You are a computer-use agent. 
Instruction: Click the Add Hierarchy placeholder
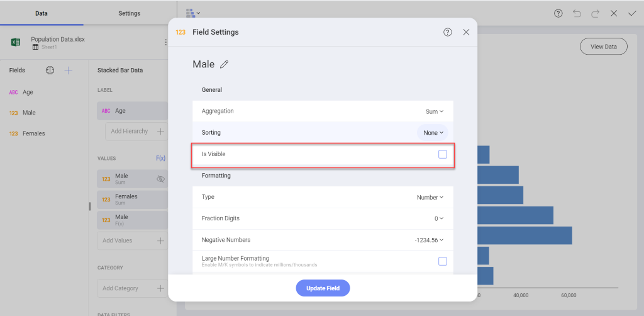(136, 132)
